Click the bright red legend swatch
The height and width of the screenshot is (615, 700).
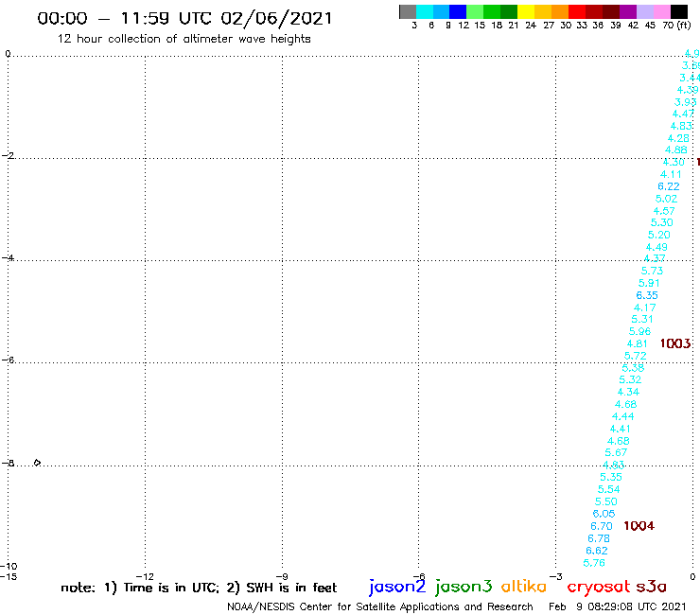pos(577,11)
